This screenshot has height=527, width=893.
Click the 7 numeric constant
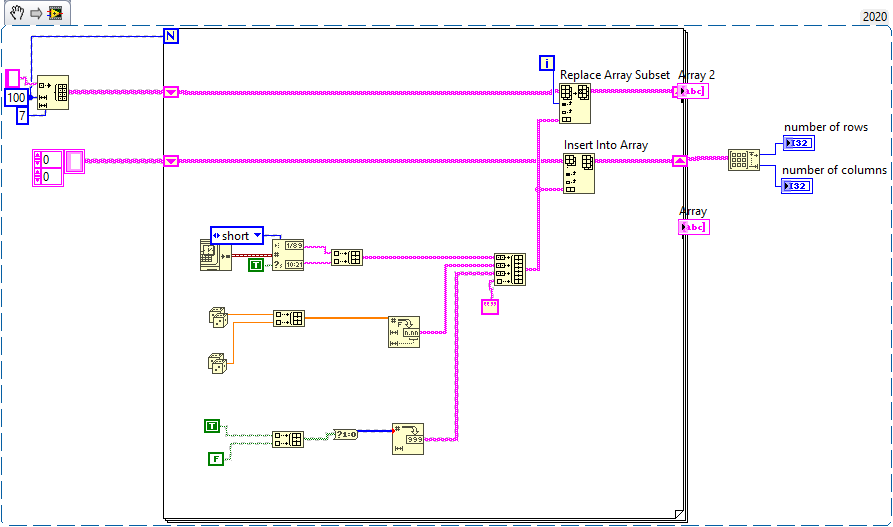tap(22, 116)
